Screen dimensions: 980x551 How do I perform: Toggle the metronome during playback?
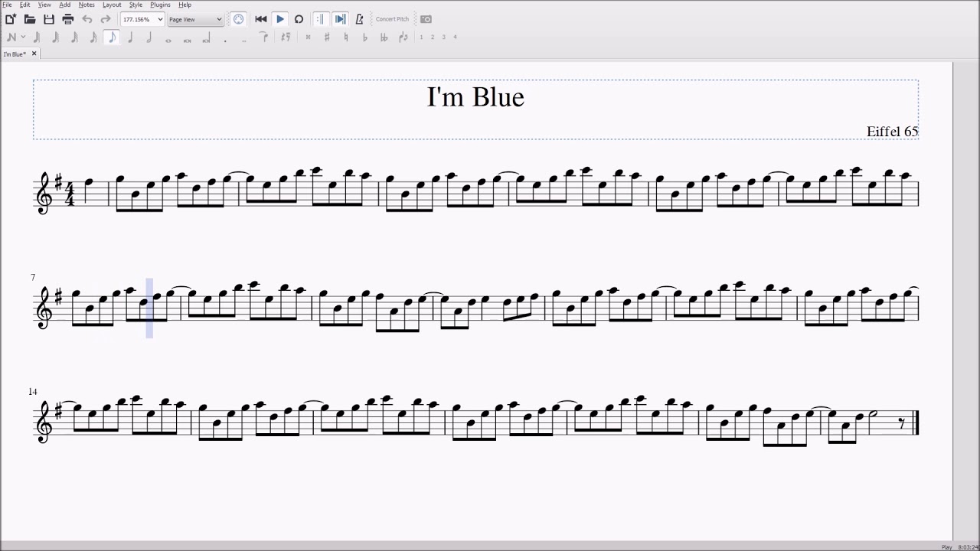tap(359, 19)
